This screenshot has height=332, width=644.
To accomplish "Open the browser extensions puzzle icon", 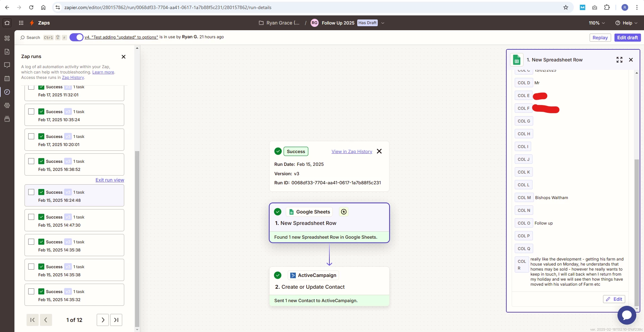I will click(607, 7).
